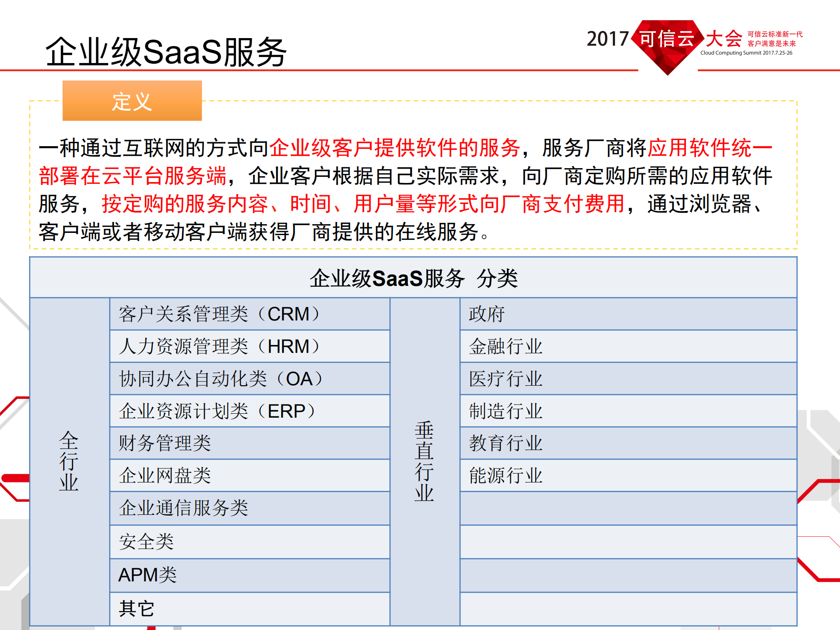The width and height of the screenshot is (840, 630).
Task: Click the 金融行业 industry cell
Action: tap(504, 346)
